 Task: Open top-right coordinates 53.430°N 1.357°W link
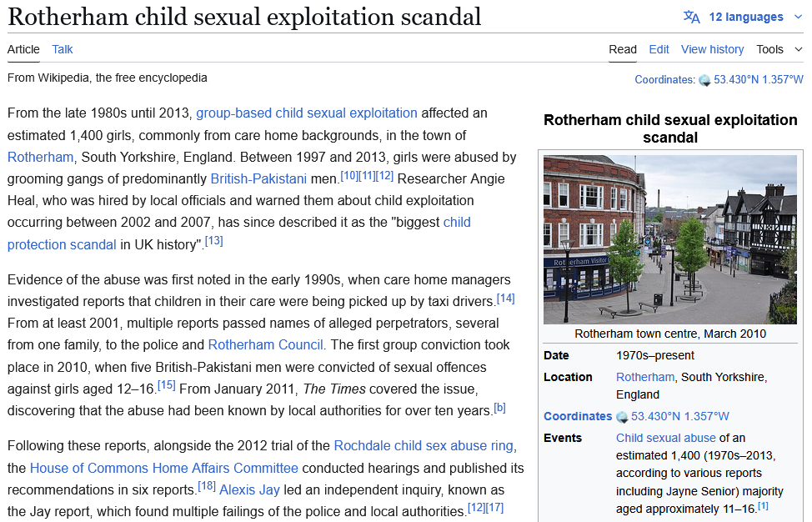(758, 80)
